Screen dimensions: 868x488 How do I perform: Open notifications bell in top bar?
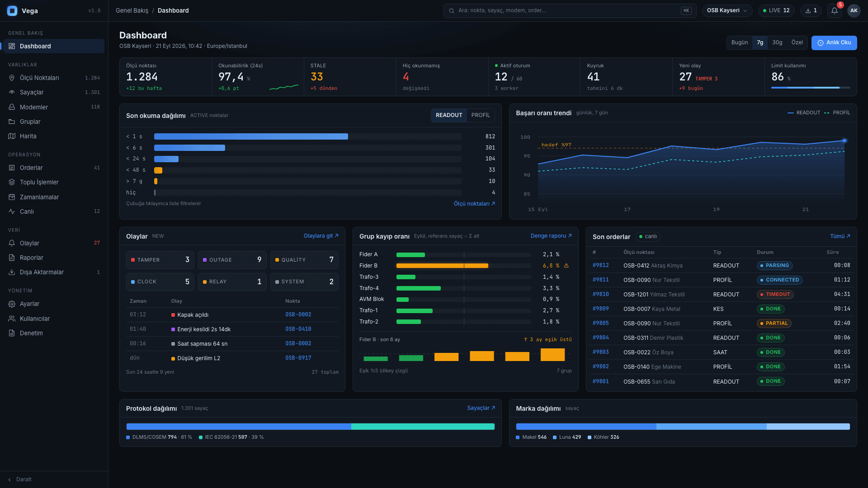835,10
